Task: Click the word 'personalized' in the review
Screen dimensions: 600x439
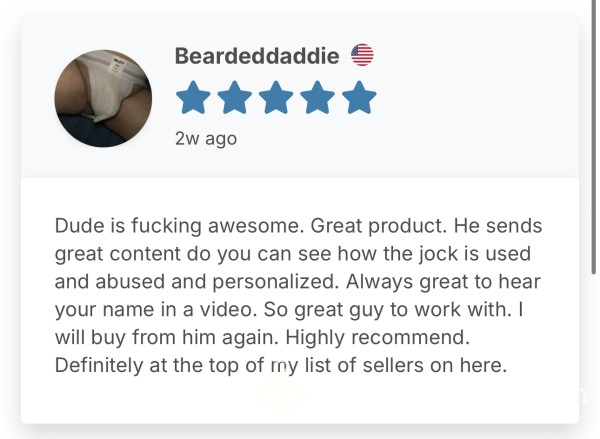Action: 276,282
